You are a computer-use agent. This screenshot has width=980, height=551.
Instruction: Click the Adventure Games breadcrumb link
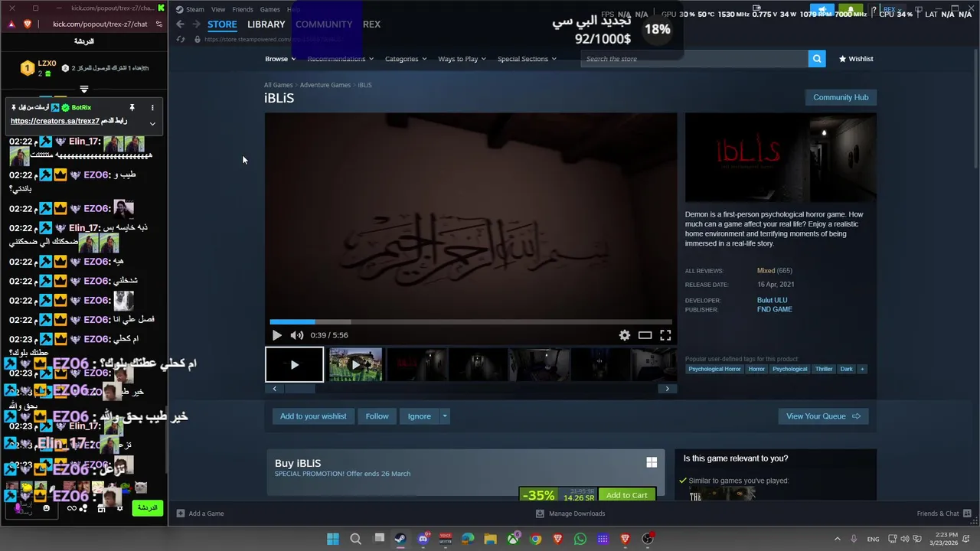coord(325,85)
